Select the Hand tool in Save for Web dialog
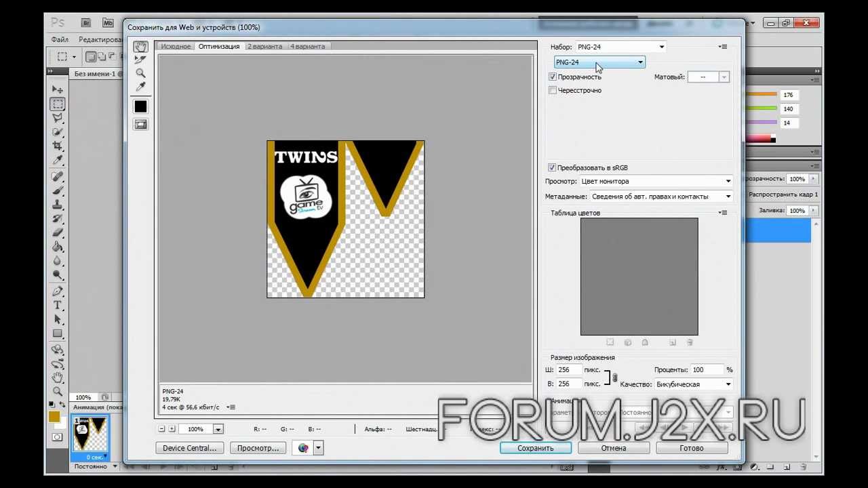Viewport: 868px width, 488px height. coord(140,47)
